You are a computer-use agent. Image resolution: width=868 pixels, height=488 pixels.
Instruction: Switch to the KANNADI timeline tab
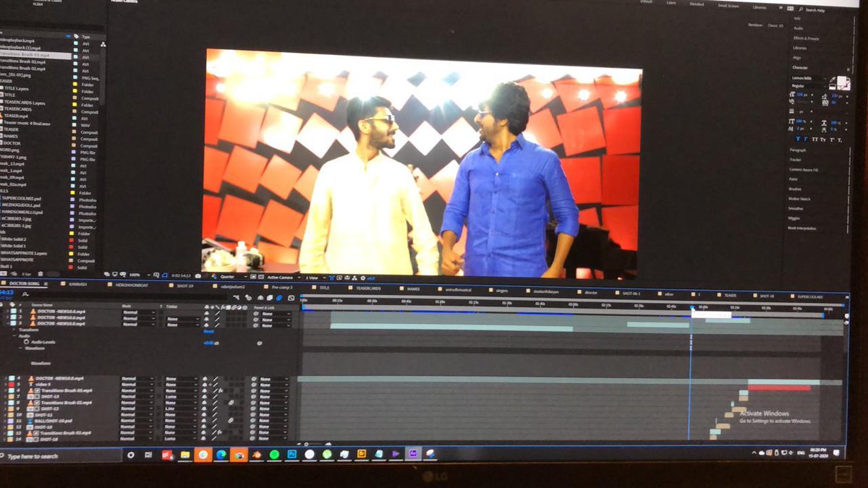coord(77,285)
